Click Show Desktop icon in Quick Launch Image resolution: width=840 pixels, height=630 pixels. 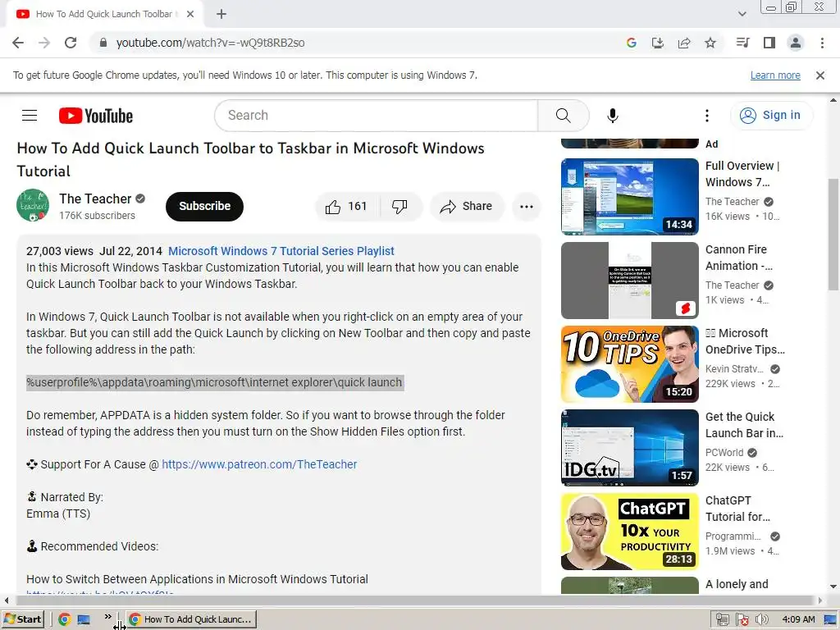coord(84,619)
